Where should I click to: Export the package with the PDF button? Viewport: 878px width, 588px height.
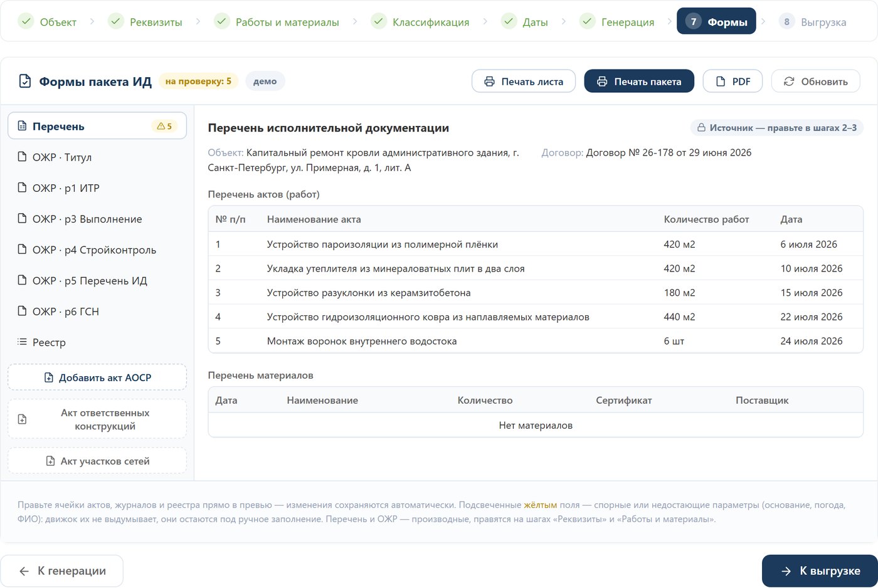tap(733, 81)
